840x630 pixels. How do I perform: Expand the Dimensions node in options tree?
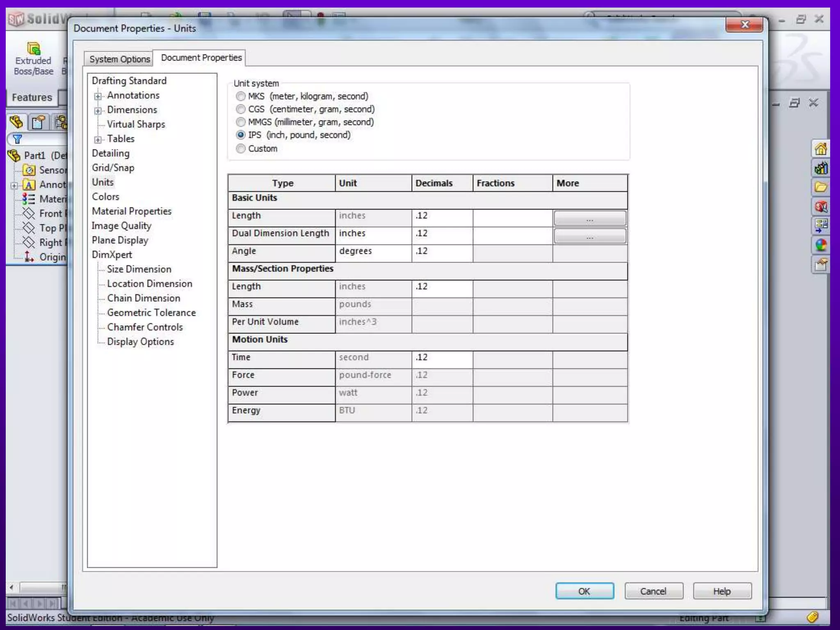click(98, 111)
